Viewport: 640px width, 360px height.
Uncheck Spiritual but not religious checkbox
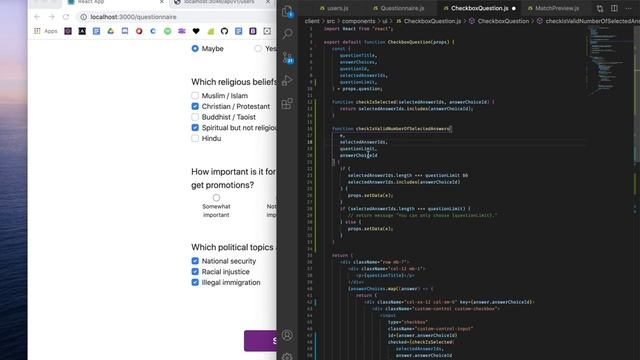(x=195, y=127)
